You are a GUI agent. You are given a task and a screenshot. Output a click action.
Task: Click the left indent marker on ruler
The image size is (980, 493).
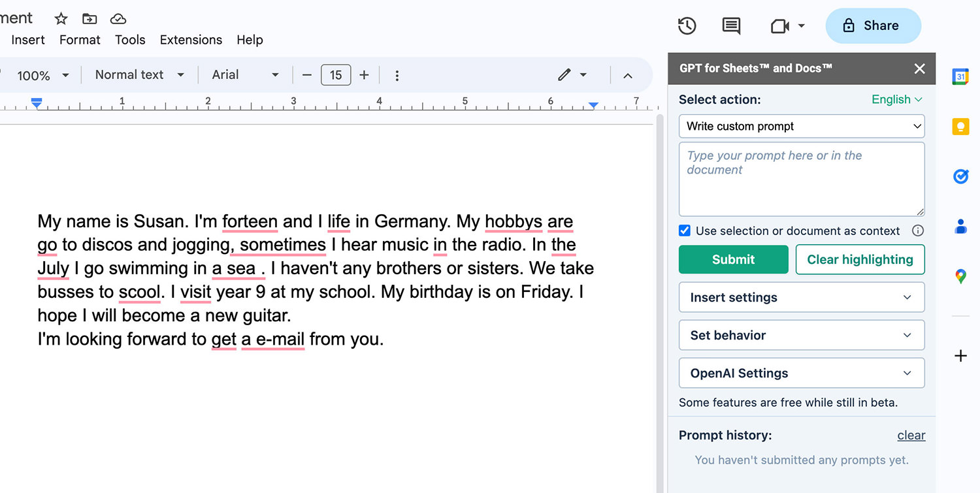coord(37,103)
